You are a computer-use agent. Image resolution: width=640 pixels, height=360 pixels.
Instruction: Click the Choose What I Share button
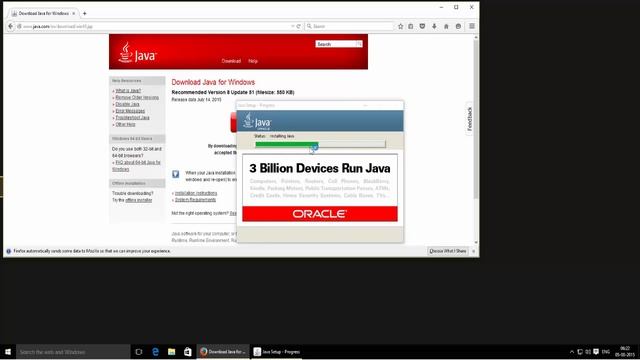pyautogui.click(x=447, y=251)
